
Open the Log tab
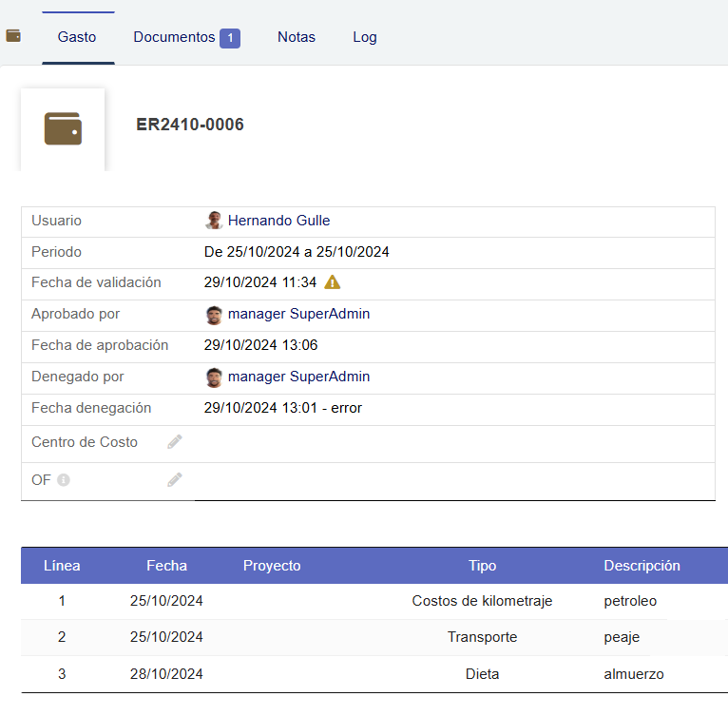[365, 37]
